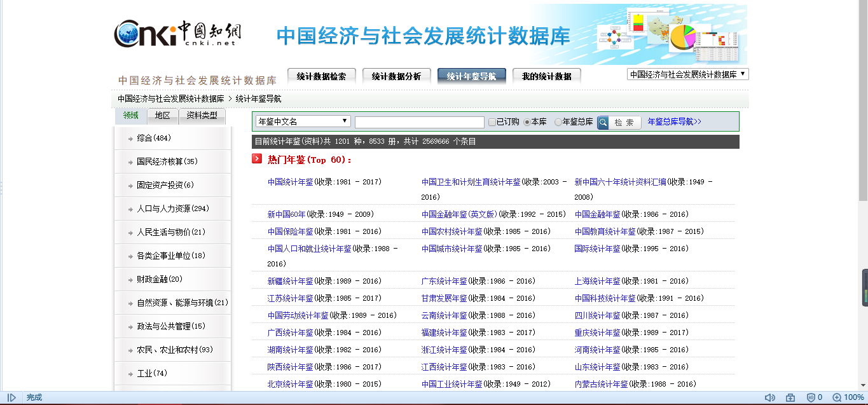This screenshot has width=868, height=405.
Task: Open the 中国金融年鉴(英文版) link
Action: coord(460,214)
